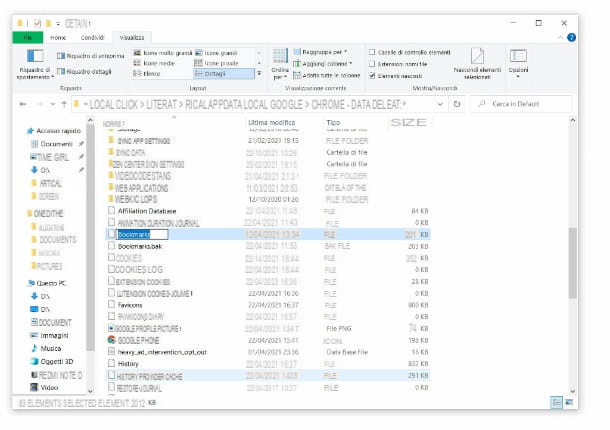The image size is (610, 430).
Task: Open Raggruppa per dropdown
Action: coord(320,52)
